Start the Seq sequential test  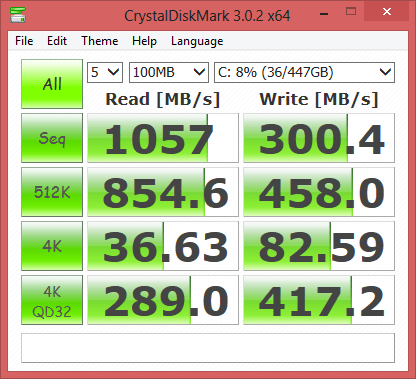click(52, 138)
